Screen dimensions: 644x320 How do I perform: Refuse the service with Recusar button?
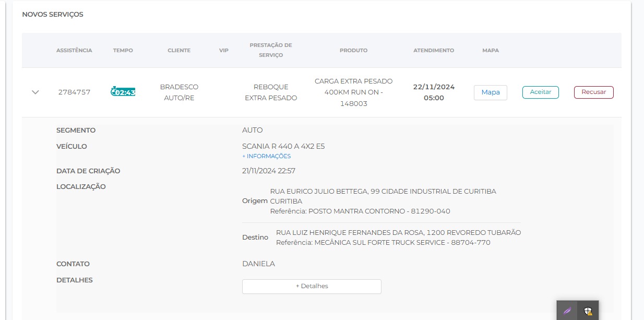[x=594, y=92]
